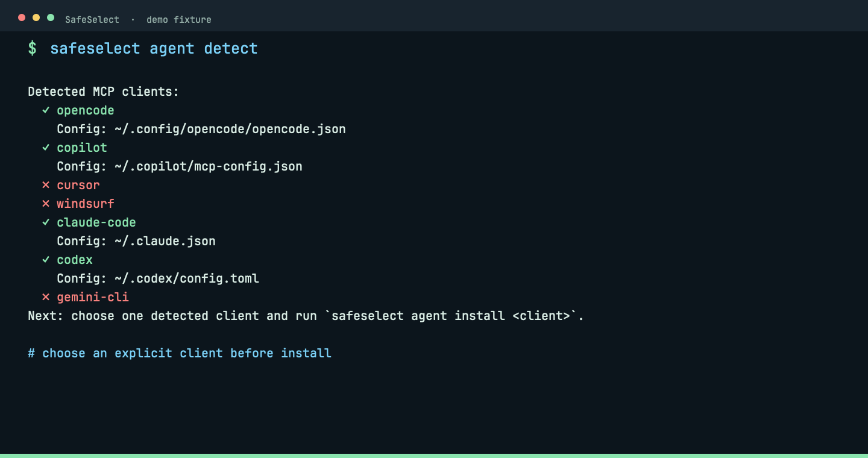The width and height of the screenshot is (868, 458).
Task: Click the green checkmark beside claude-code
Action: [x=46, y=222]
